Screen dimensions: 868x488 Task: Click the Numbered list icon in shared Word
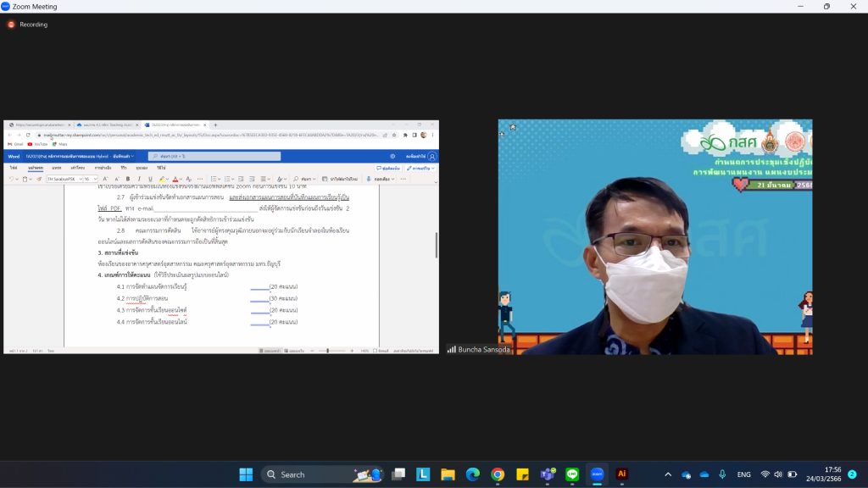pyautogui.click(x=227, y=180)
